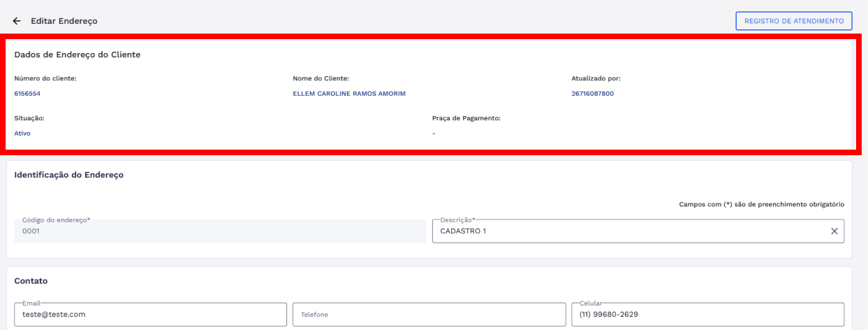Click the Nome do Cliente label

(321, 78)
